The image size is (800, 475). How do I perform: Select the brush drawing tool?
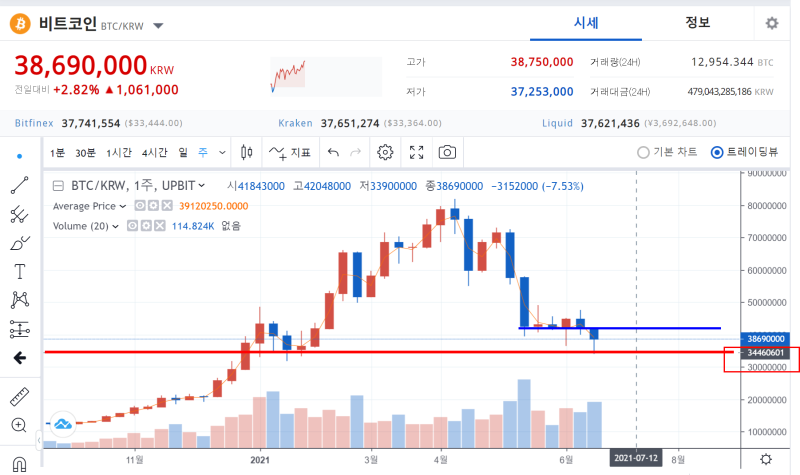tap(19, 243)
